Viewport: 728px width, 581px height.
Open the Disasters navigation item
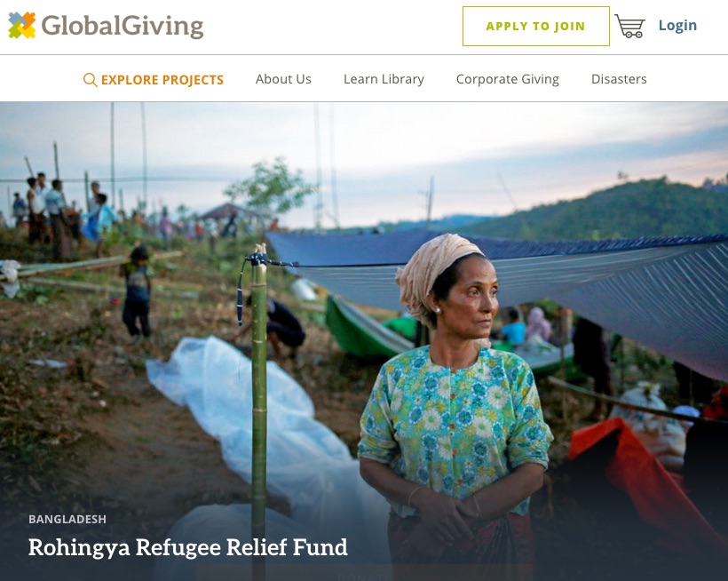[x=619, y=79]
